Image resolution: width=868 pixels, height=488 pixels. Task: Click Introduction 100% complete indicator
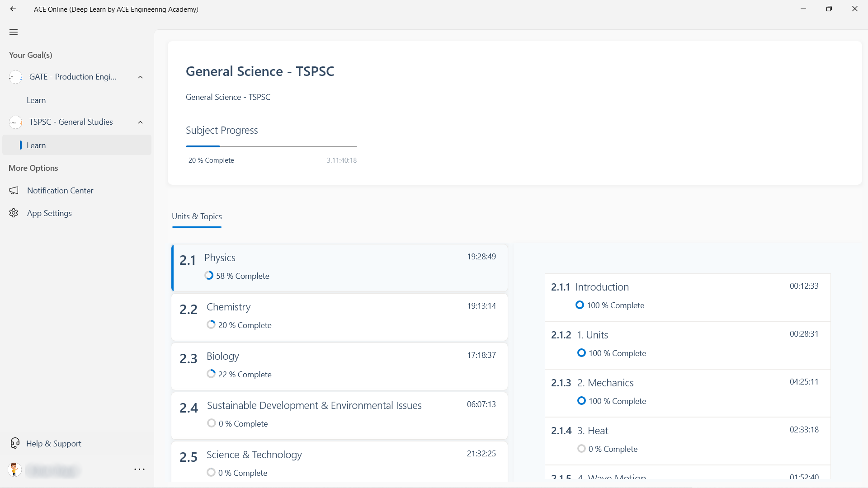pos(580,305)
